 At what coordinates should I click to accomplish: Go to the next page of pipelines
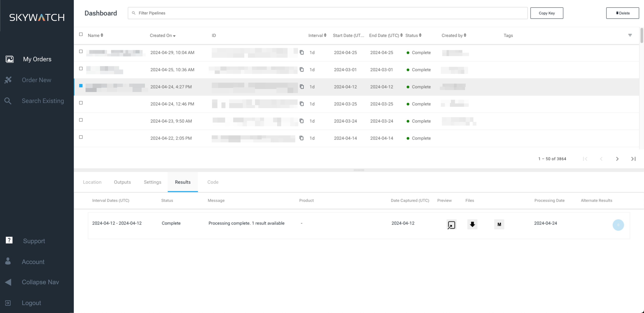(618, 159)
